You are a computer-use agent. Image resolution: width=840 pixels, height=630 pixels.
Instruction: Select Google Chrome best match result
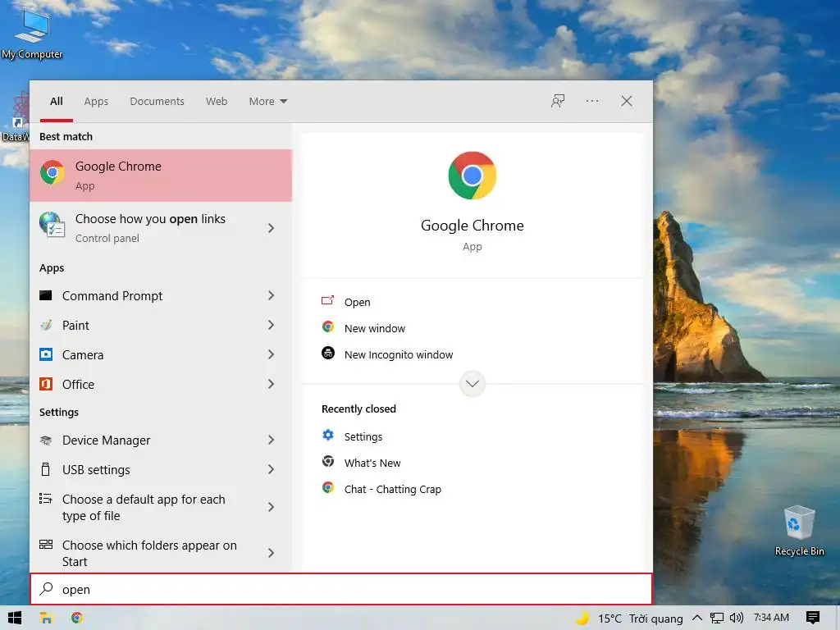coord(161,176)
